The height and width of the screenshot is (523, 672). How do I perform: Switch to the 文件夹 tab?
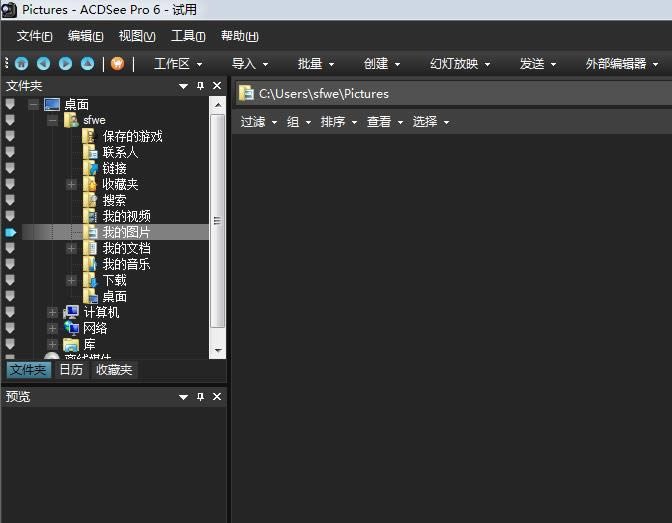pos(28,370)
